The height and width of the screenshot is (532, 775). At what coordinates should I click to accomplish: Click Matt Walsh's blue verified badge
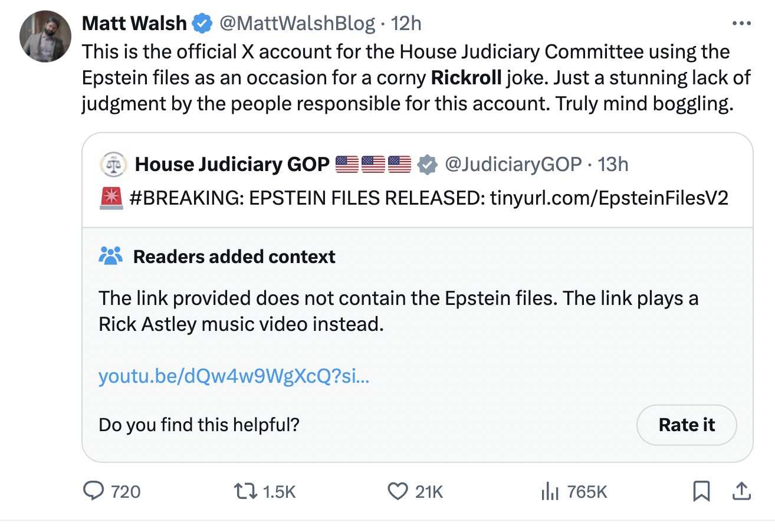[203, 24]
